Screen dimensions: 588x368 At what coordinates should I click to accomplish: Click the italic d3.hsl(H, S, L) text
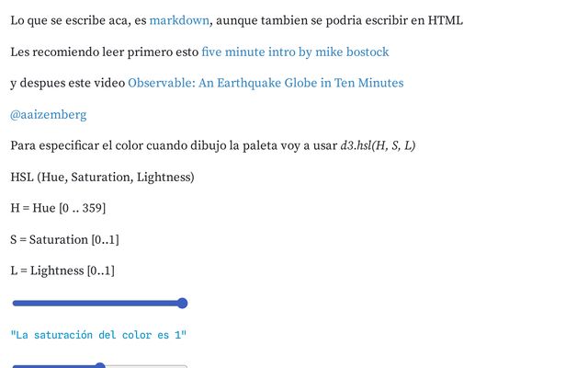point(378,145)
